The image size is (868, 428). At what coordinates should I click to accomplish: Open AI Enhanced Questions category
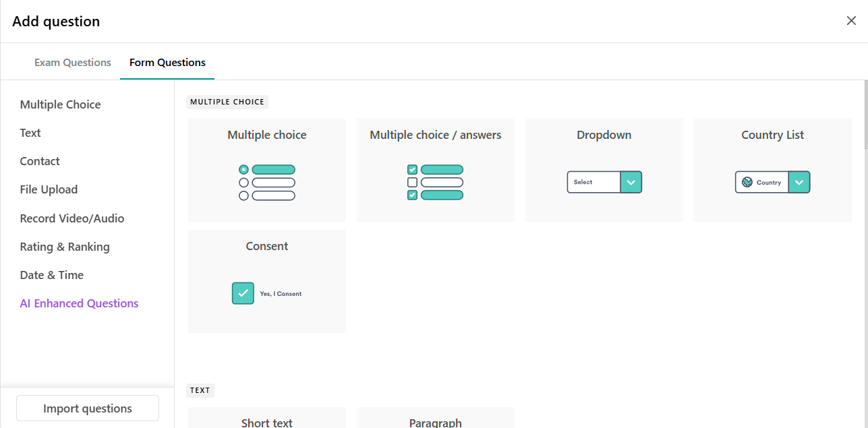79,303
